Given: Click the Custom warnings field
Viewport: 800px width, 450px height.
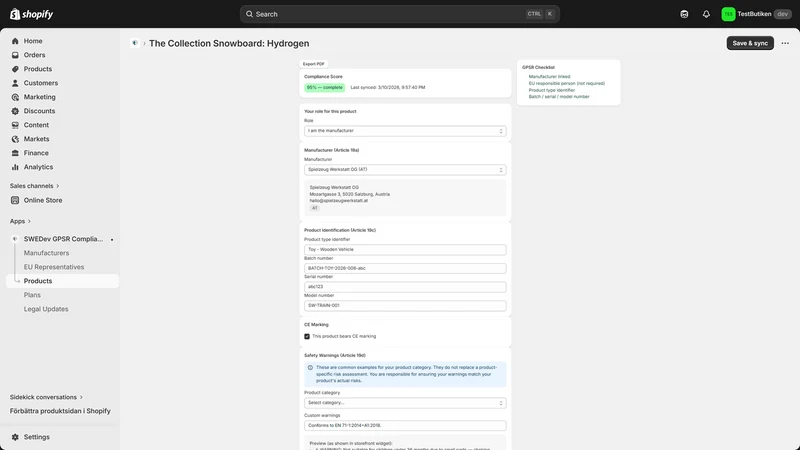Looking at the screenshot, I should pos(405,425).
